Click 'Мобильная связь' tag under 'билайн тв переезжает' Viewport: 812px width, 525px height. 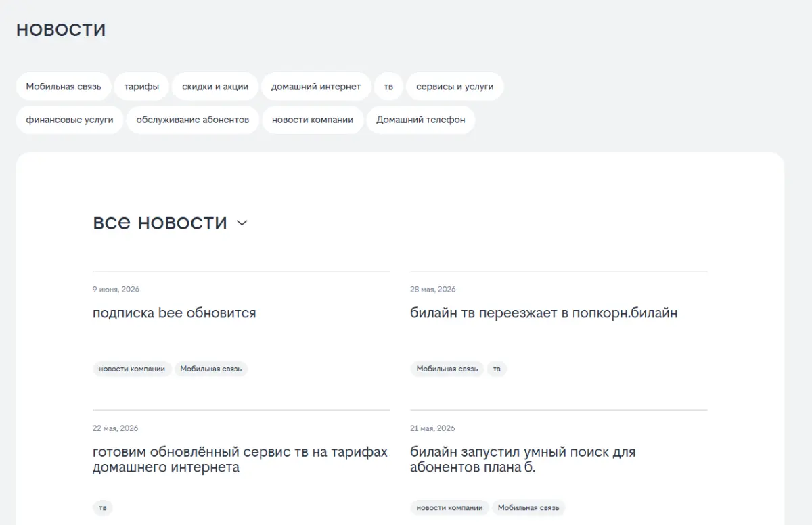(447, 369)
